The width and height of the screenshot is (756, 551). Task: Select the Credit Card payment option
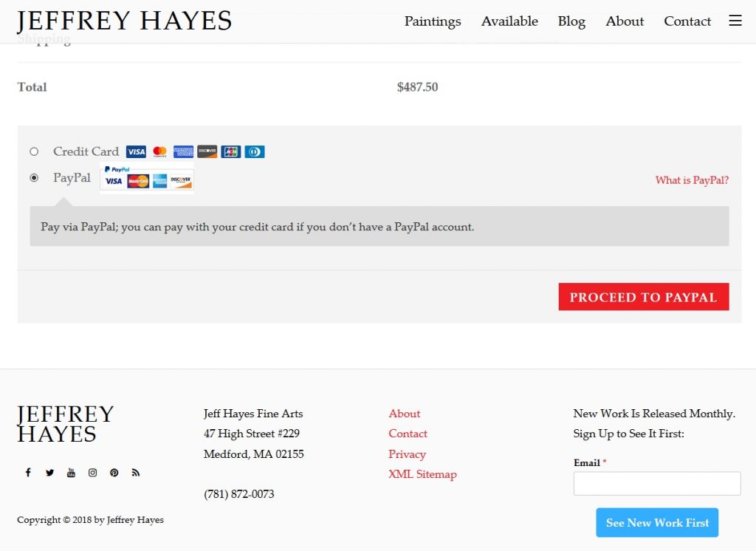pos(34,151)
